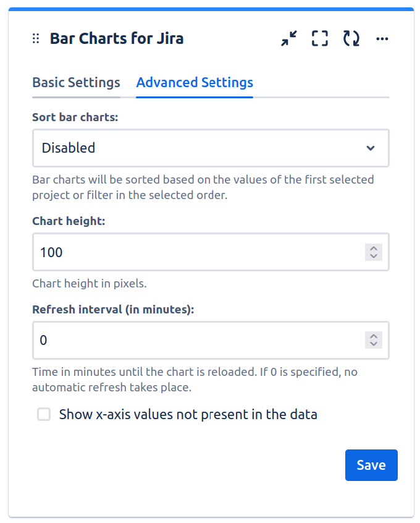The height and width of the screenshot is (523, 420).
Task: Minimize the Bar Charts gadget
Action: tap(288, 39)
